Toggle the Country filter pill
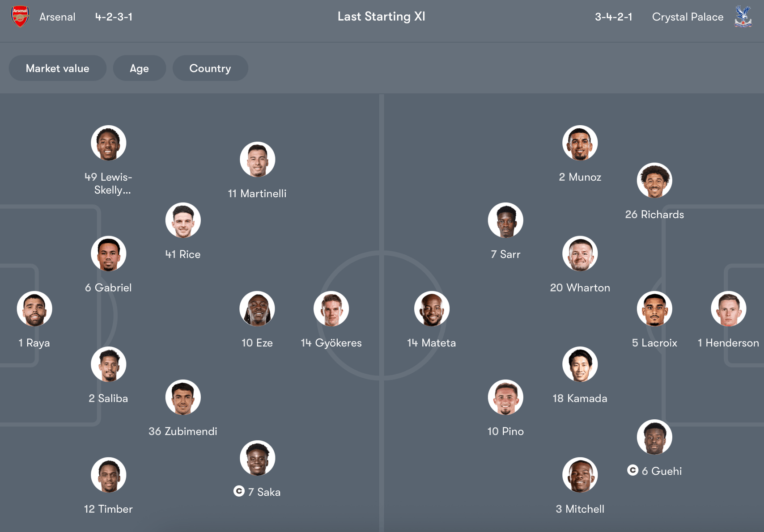764x532 pixels. [210, 68]
